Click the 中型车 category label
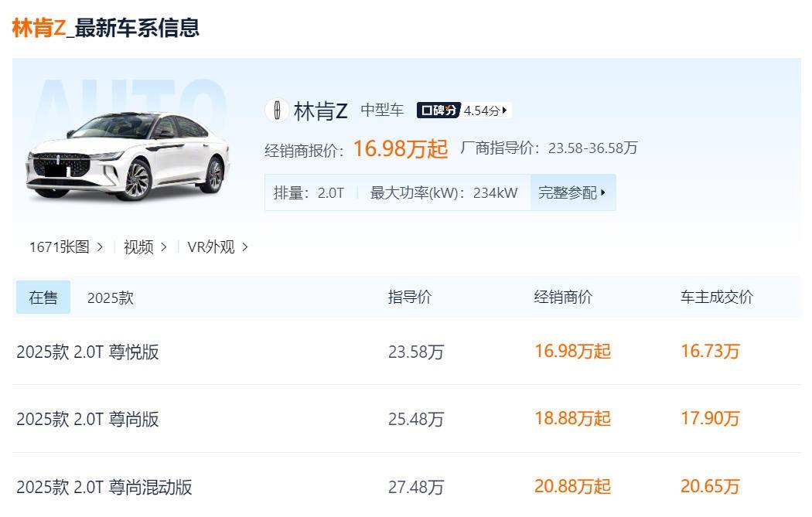The height and width of the screenshot is (517, 812). click(382, 111)
